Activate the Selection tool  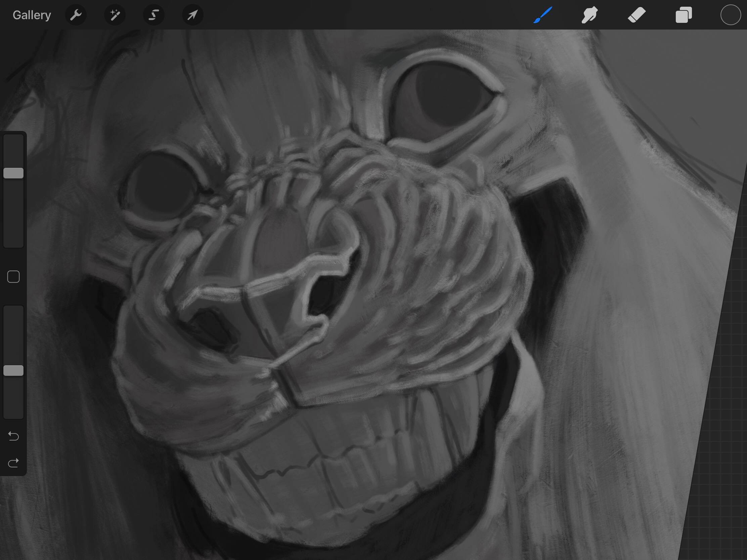pyautogui.click(x=153, y=15)
